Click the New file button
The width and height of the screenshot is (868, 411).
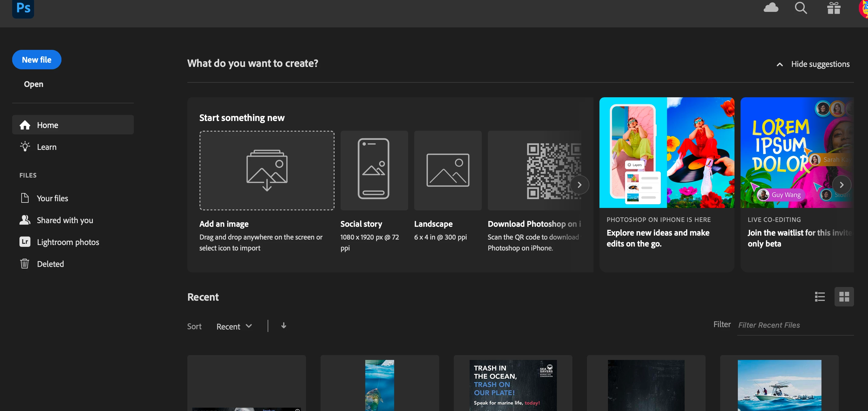[36, 60]
